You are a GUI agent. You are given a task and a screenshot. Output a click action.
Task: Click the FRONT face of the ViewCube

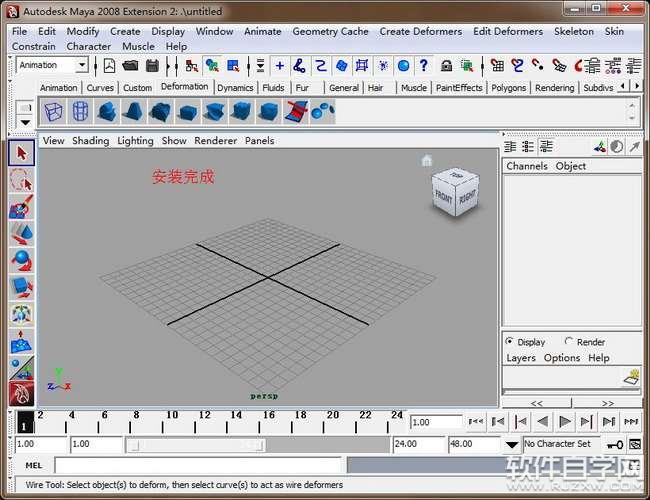[x=443, y=197]
